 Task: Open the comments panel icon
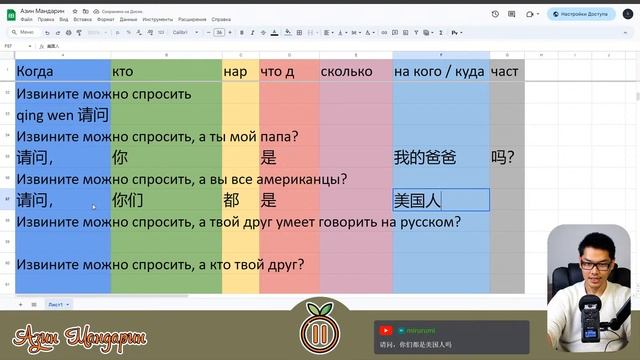coord(511,14)
